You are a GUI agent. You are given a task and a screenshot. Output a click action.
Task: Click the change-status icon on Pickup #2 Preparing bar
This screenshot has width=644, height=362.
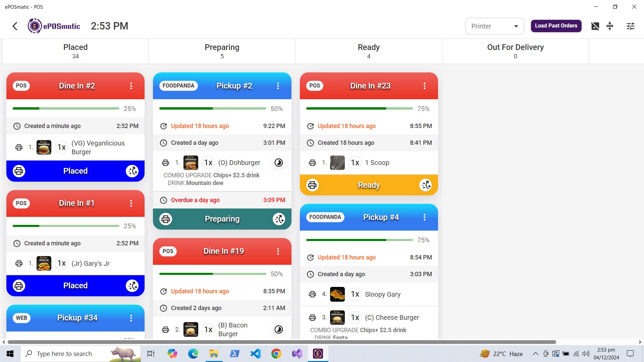279,219
